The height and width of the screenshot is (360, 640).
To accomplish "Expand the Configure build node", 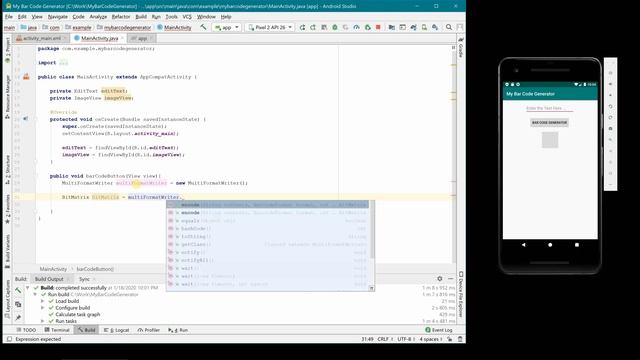I will [42, 308].
